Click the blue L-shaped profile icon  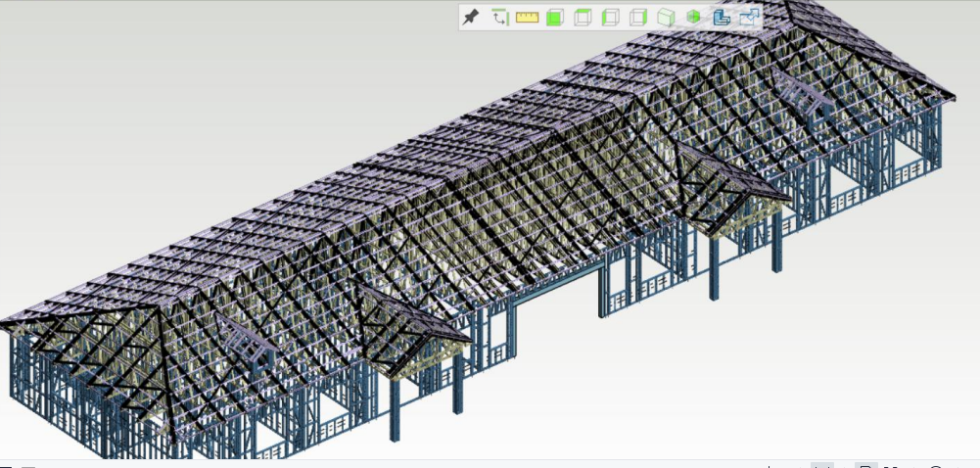tap(721, 18)
